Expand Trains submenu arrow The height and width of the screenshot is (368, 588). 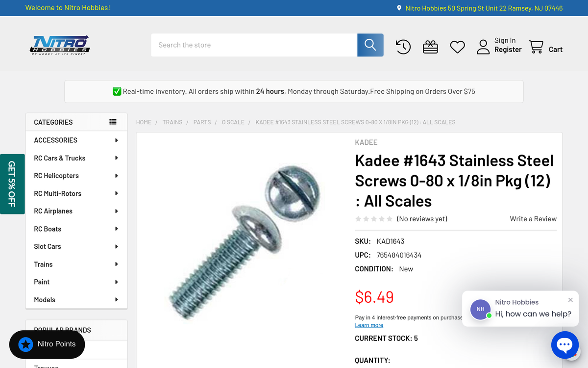click(117, 264)
